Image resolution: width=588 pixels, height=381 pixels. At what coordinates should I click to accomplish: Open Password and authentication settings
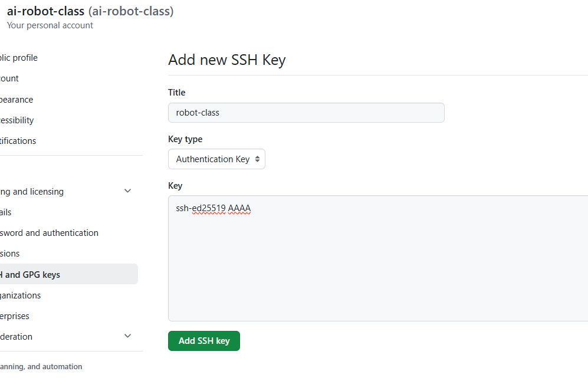click(x=50, y=232)
